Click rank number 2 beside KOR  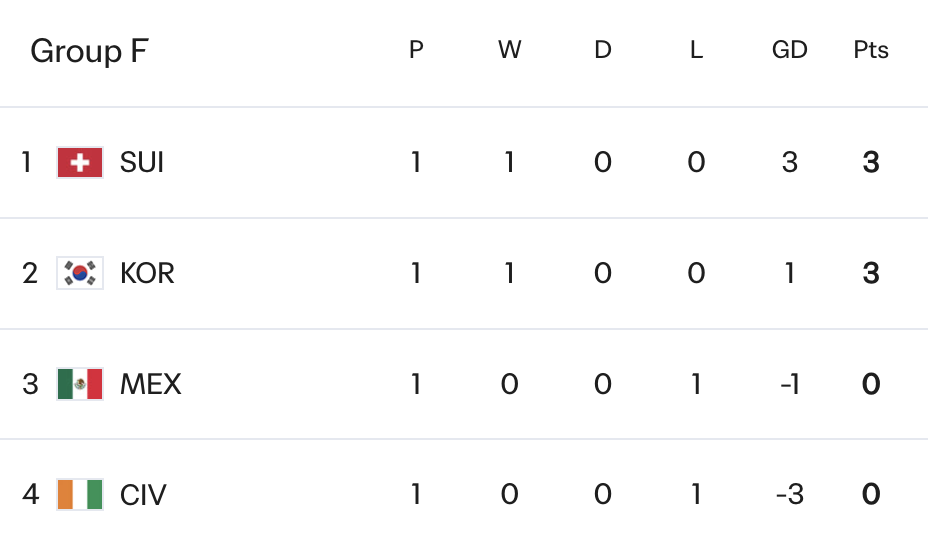click(x=30, y=273)
